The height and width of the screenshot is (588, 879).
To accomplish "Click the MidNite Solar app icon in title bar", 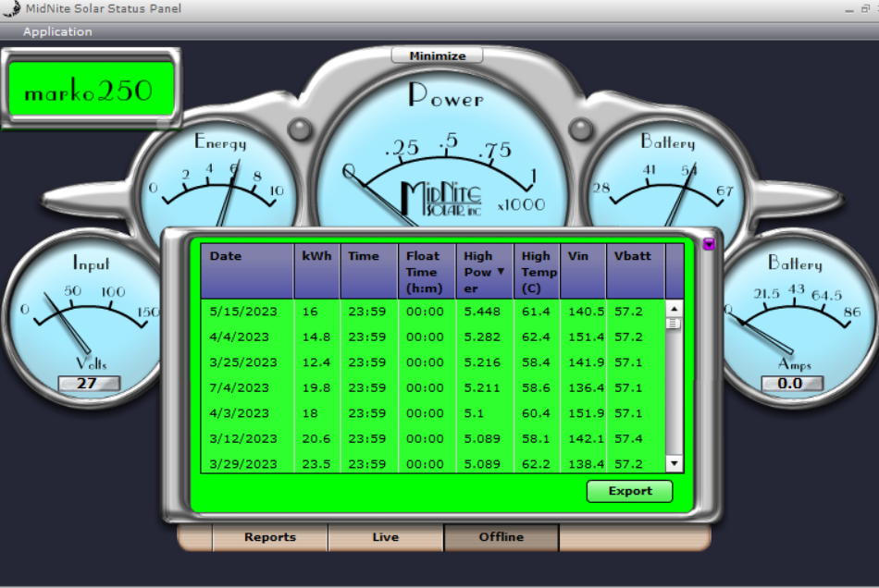I will coord(11,9).
